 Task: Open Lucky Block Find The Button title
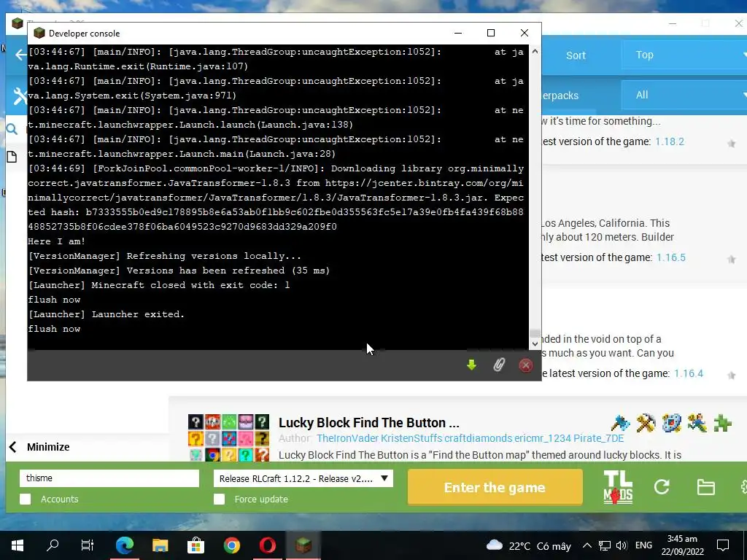(x=368, y=422)
